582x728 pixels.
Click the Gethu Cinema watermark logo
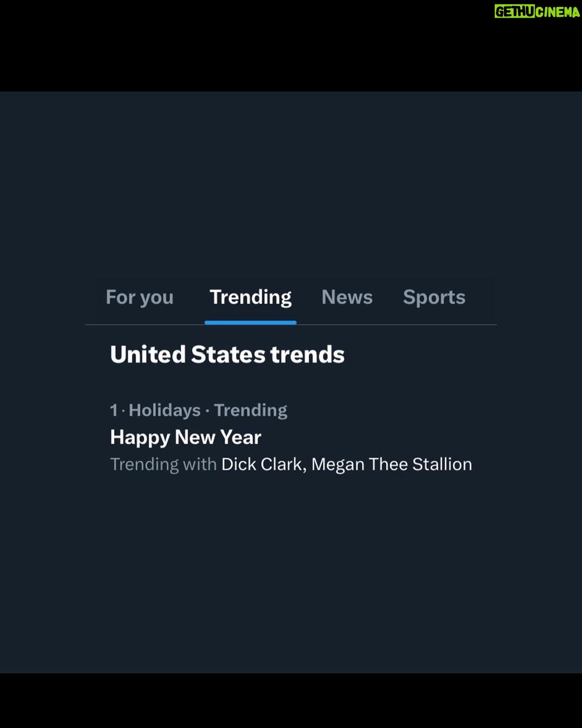point(537,11)
